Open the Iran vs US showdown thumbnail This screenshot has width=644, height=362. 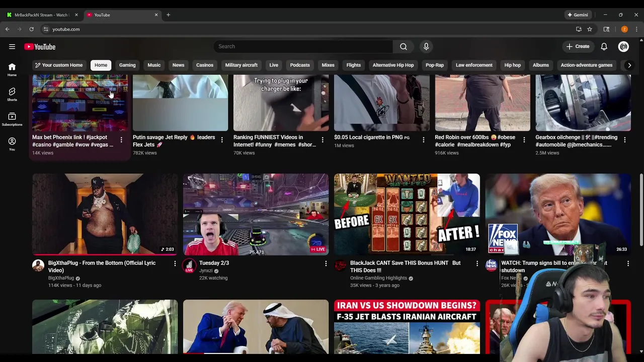coord(407,327)
